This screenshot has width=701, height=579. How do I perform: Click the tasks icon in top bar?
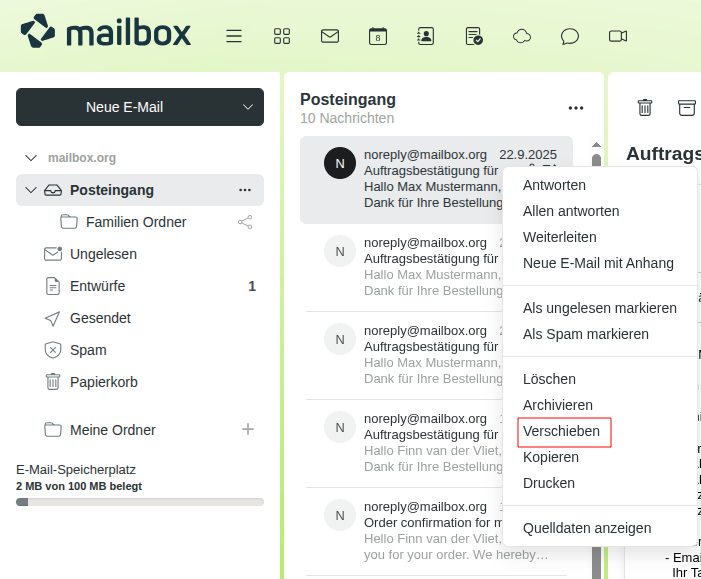click(474, 36)
